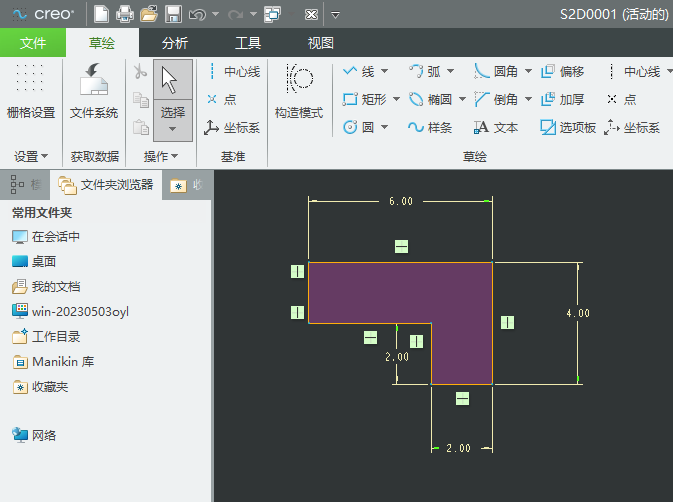Image resolution: width=673 pixels, height=502 pixels.
Task: Select sketch 点 in the 草绘 group
Action: 621,100
